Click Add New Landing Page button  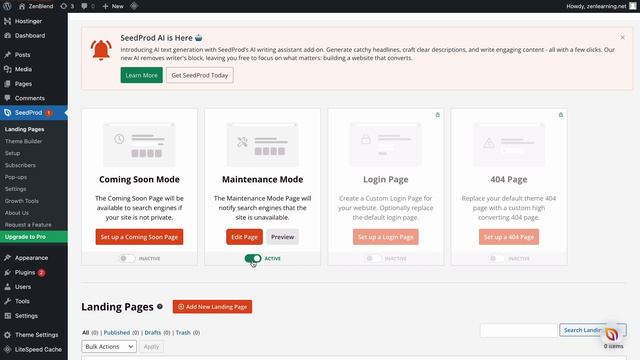pos(212,307)
